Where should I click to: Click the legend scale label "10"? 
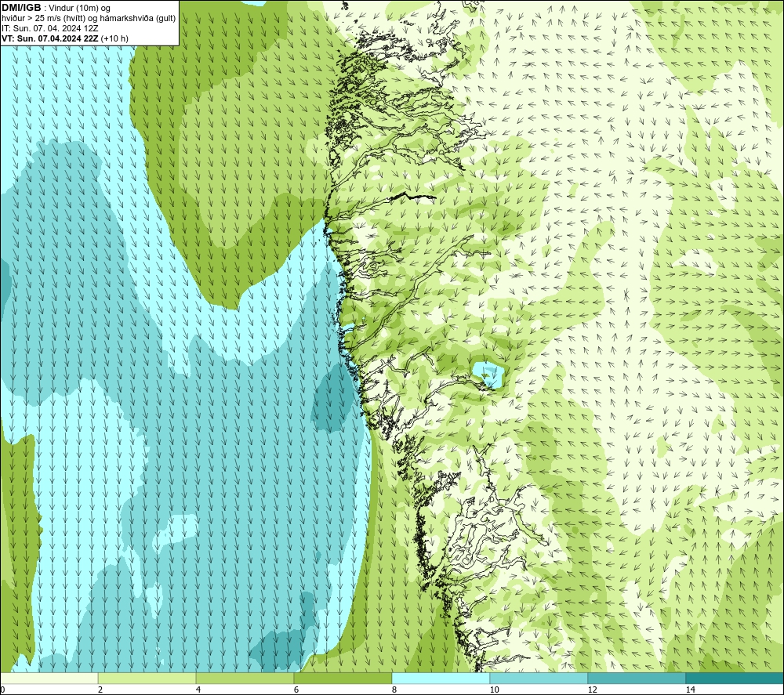[x=494, y=690]
